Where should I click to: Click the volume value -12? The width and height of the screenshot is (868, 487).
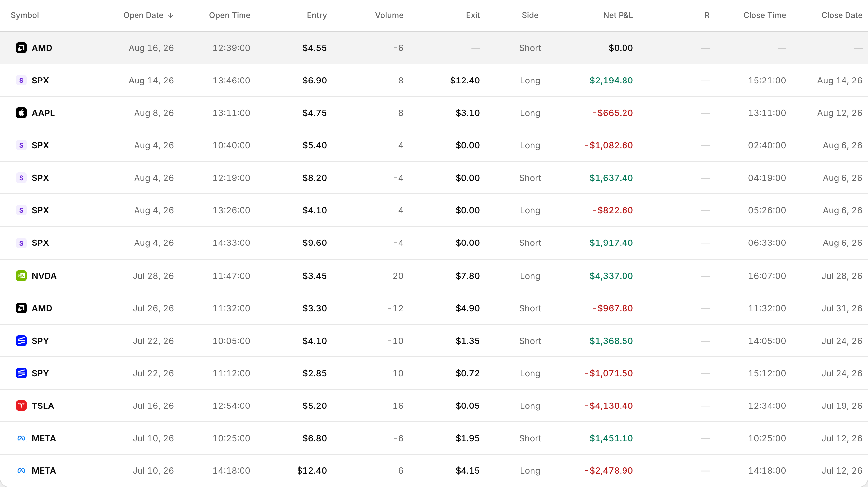(396, 308)
